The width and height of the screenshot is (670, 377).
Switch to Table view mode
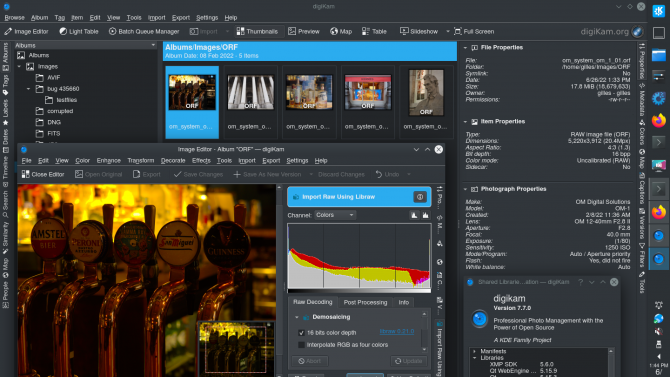[374, 31]
